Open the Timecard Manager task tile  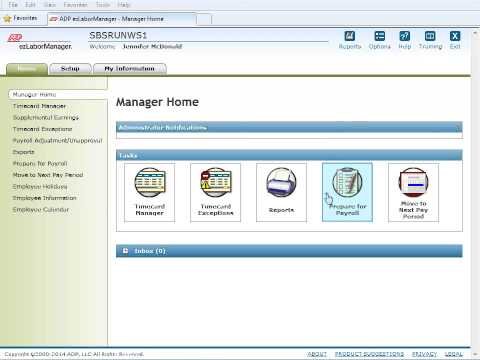click(149, 192)
